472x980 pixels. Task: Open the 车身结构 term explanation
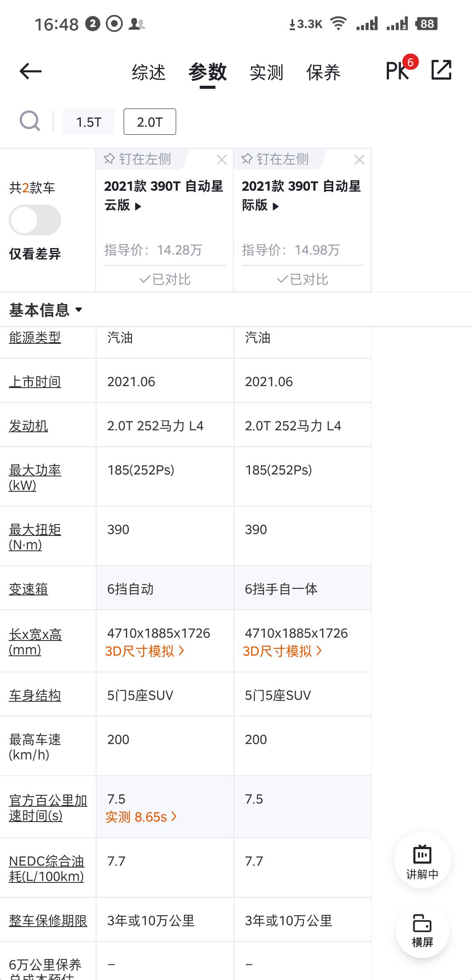coord(35,695)
